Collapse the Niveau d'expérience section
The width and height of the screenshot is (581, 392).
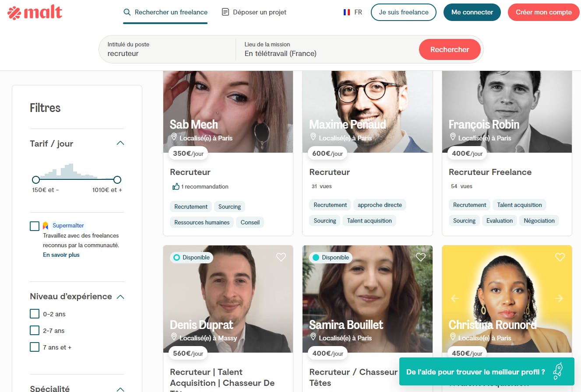[x=120, y=297]
